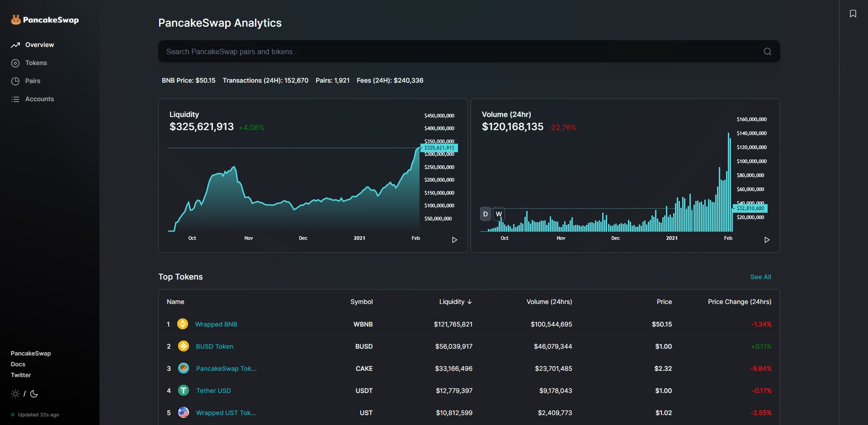Select daily D volume view
Image resolution: width=868 pixels, height=425 pixels.
[486, 214]
